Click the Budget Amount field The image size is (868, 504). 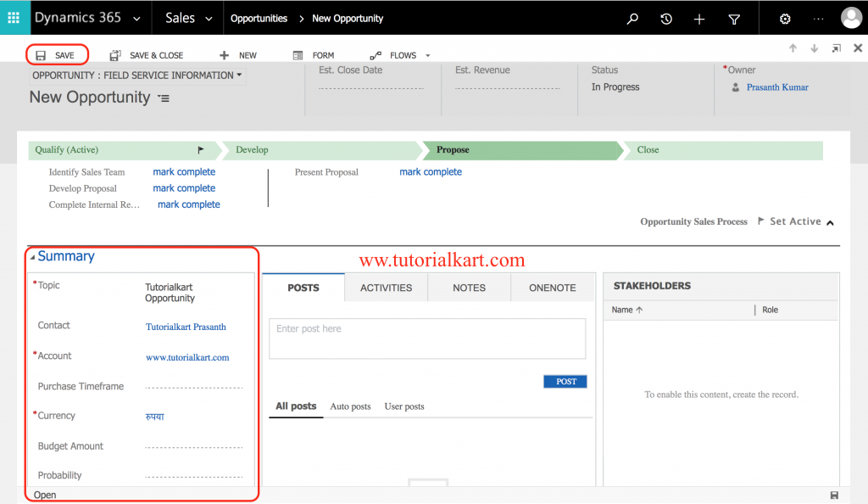(x=194, y=445)
